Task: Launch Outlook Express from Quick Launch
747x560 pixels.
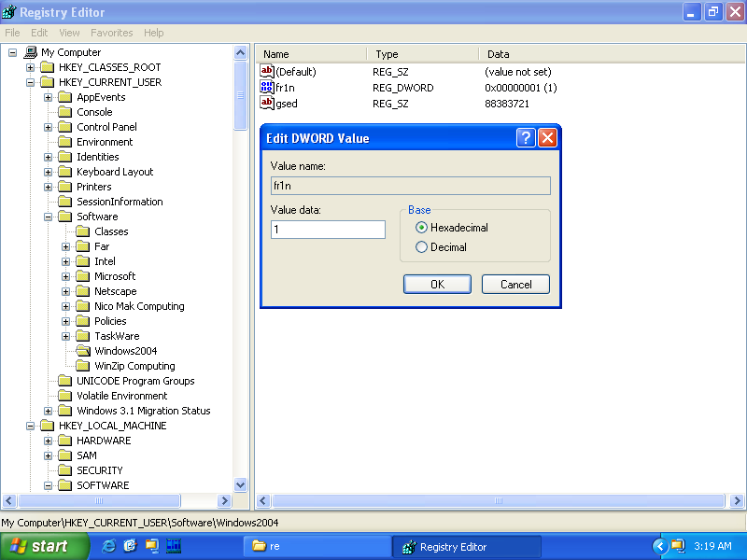Action: coord(130,546)
